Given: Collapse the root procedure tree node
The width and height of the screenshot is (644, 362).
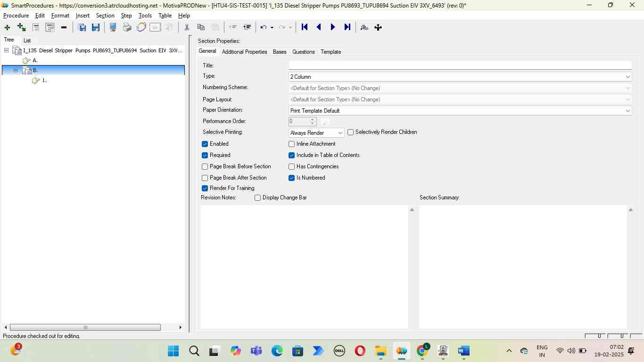Looking at the screenshot, I should [6, 50].
